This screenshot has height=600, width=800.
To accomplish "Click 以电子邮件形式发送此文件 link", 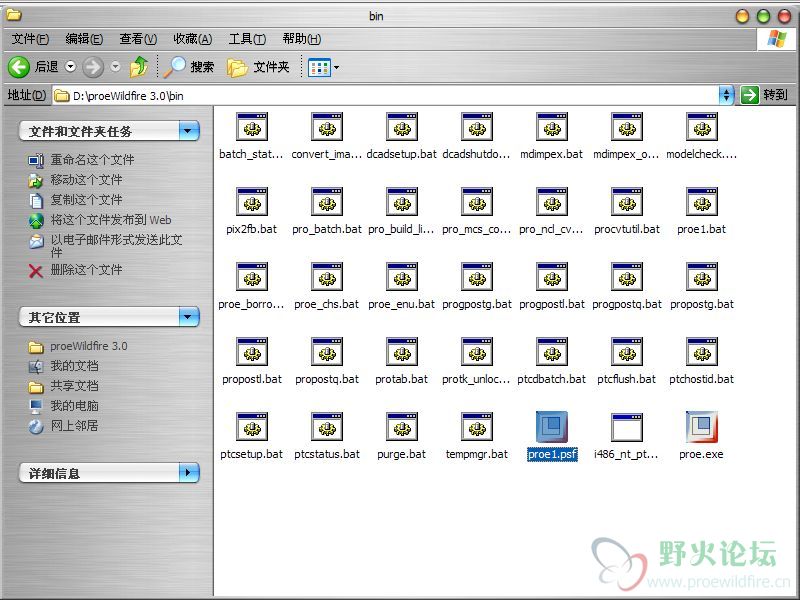I will click(x=116, y=245).
